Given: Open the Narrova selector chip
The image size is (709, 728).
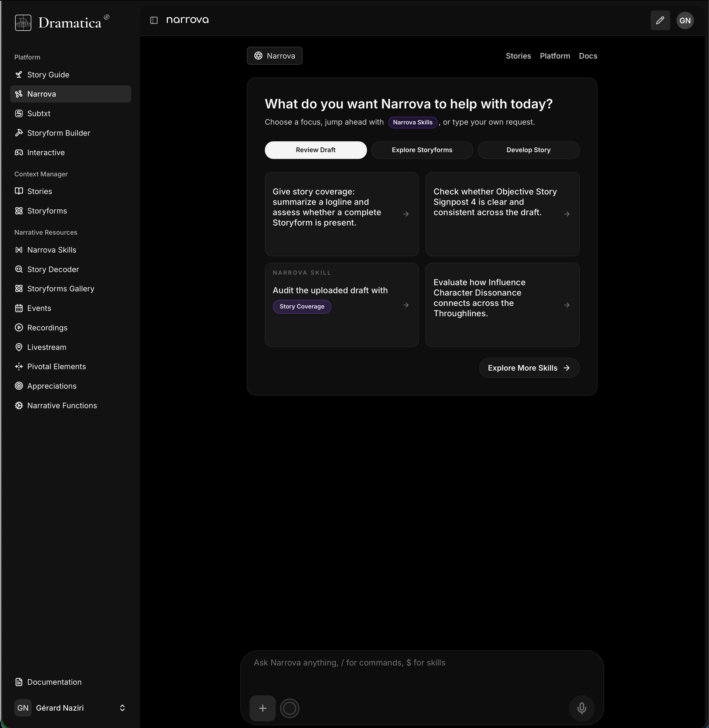Looking at the screenshot, I should point(274,56).
